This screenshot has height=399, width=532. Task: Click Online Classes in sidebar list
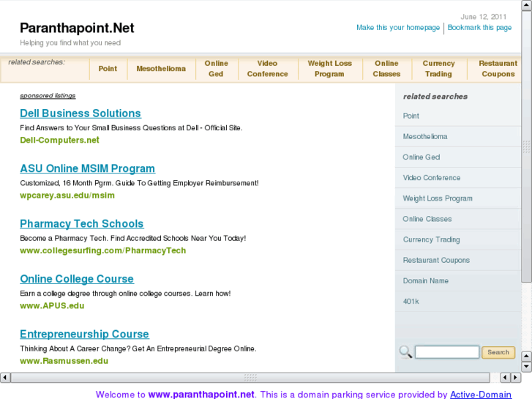(427, 219)
